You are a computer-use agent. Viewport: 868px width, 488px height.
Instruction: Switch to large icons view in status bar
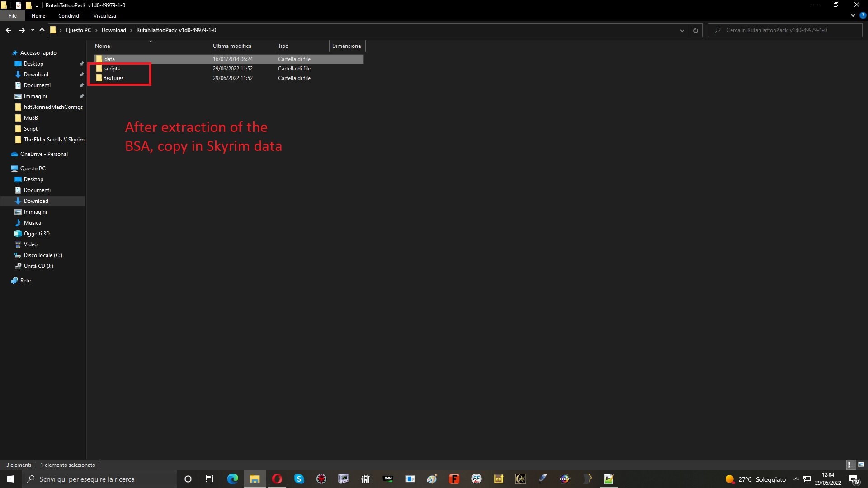(x=861, y=465)
